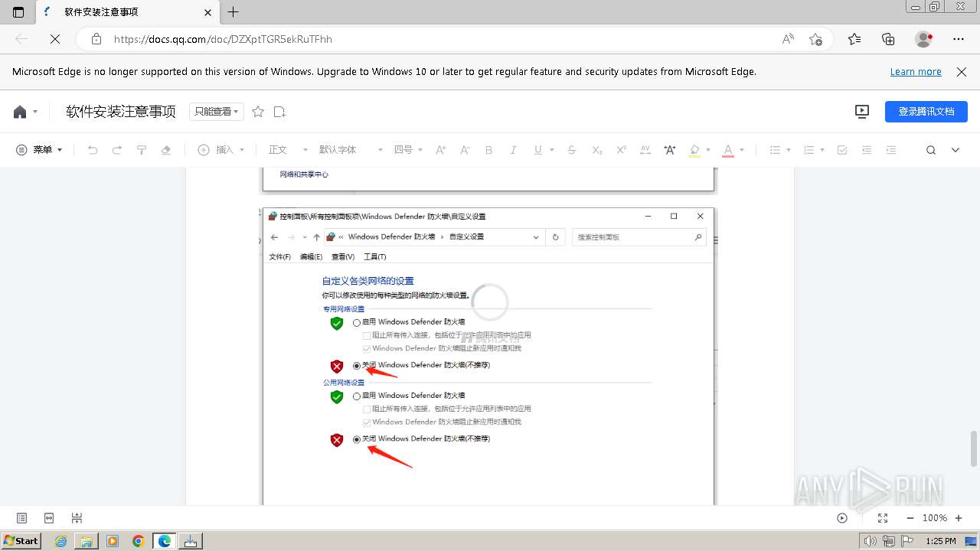Screen dimensions: 980x551
Task: Toggle underline formatting
Action: coord(538,150)
